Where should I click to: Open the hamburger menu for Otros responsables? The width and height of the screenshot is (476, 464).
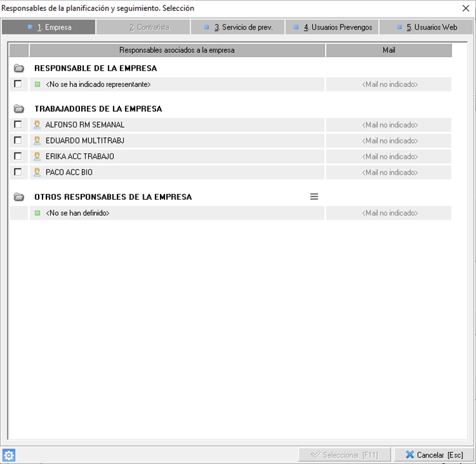pyautogui.click(x=314, y=197)
